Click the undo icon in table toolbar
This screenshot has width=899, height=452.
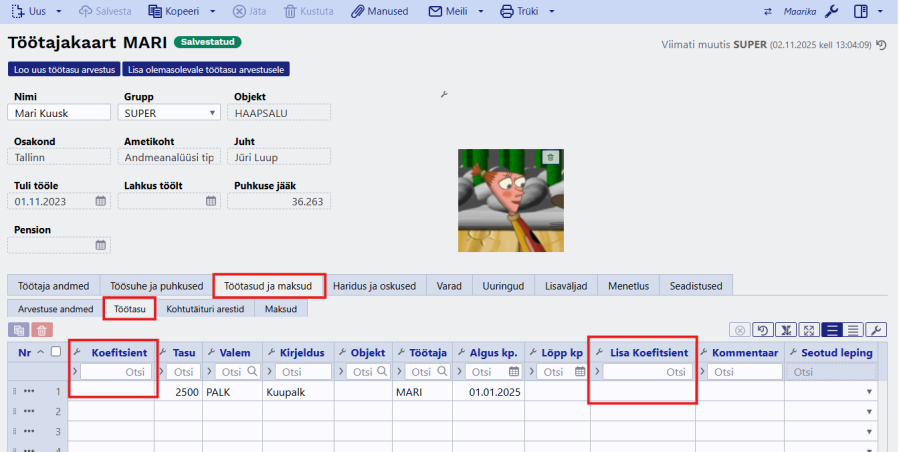762,330
